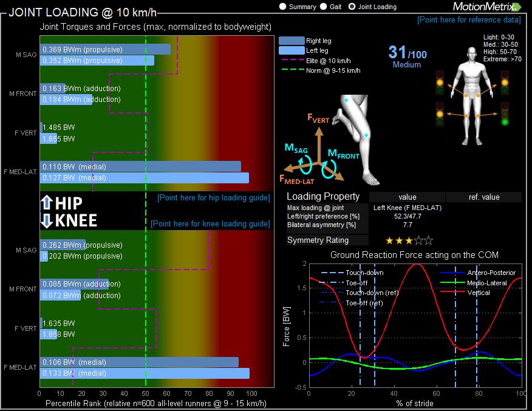Click the 0.369 BWm (propulsive) bar
532x411 pixels.
coord(105,50)
